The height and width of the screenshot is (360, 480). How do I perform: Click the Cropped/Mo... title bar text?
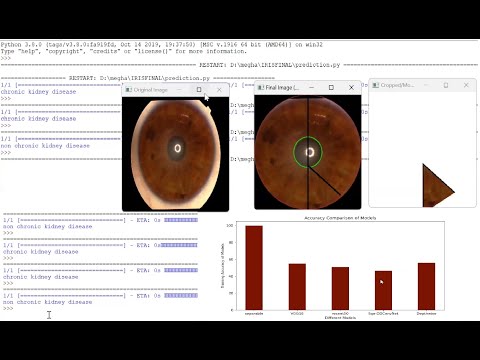coord(397,85)
